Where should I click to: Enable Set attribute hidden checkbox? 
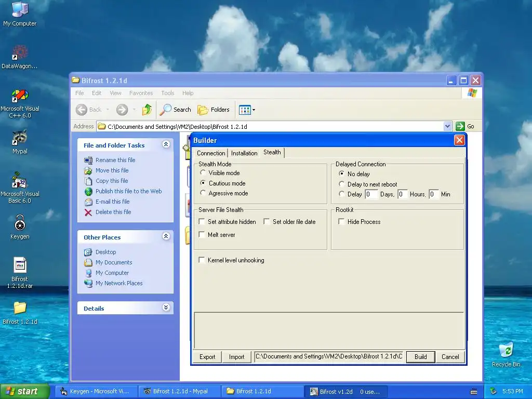(x=202, y=221)
